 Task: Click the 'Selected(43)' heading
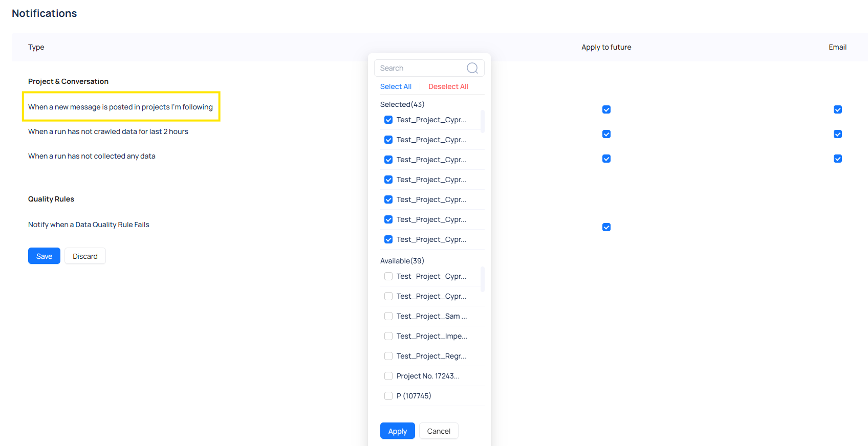point(402,104)
